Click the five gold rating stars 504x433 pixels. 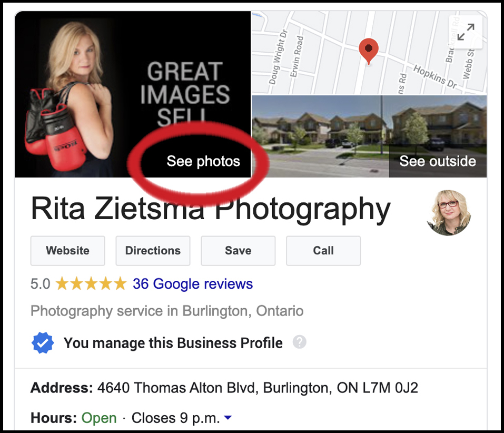91,283
